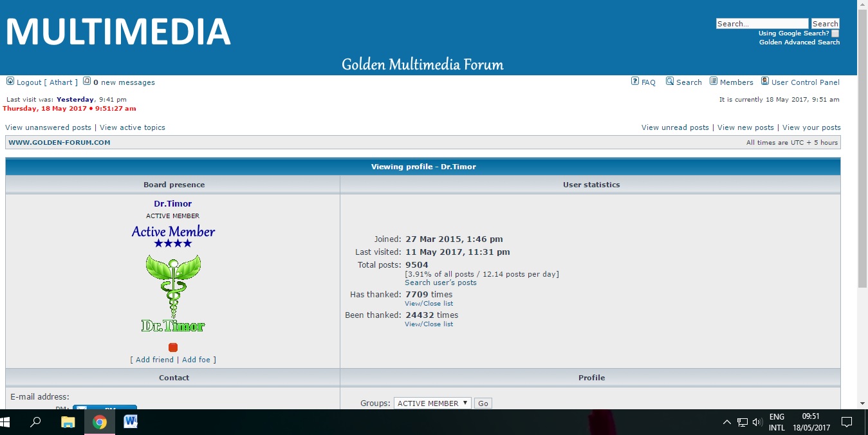Click the red Thursday, 18 May 2017 timestamp
This screenshot has height=435, width=868.
(x=69, y=109)
